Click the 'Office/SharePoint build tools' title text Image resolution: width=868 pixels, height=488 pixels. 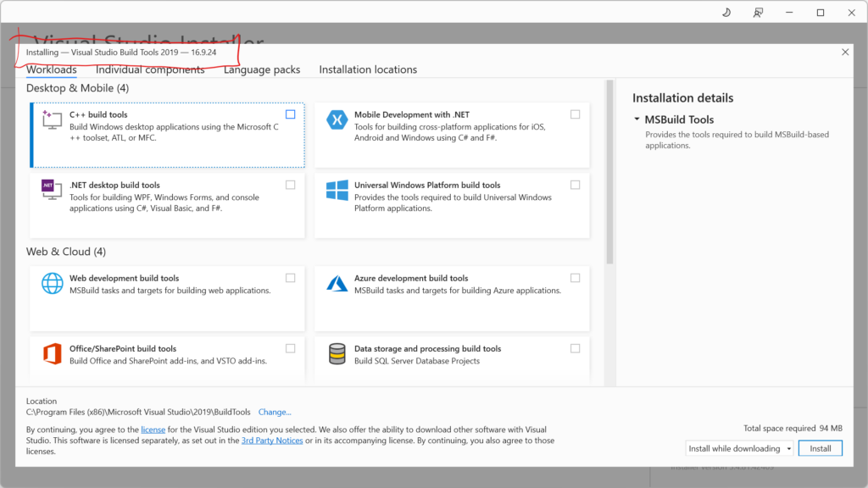123,348
